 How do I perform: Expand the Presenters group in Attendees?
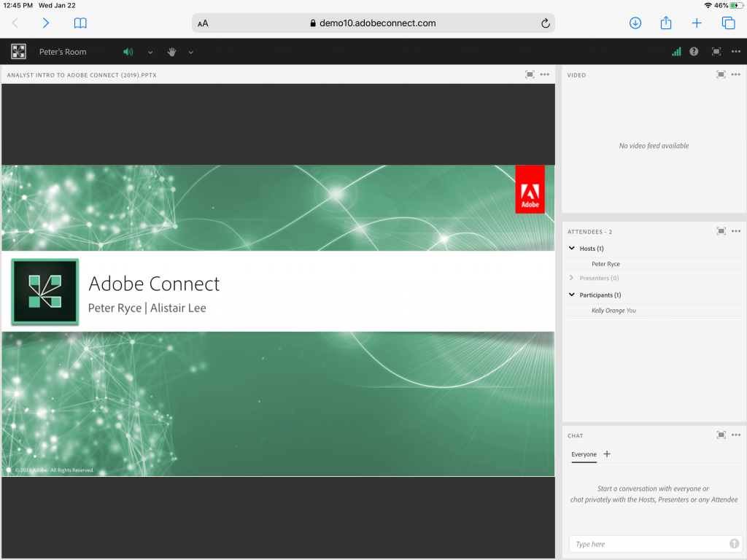pos(572,278)
